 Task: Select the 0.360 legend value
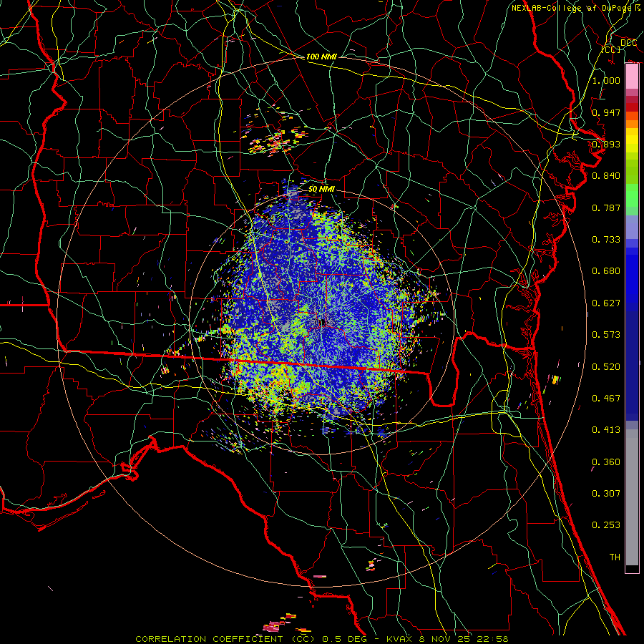pyautogui.click(x=606, y=462)
